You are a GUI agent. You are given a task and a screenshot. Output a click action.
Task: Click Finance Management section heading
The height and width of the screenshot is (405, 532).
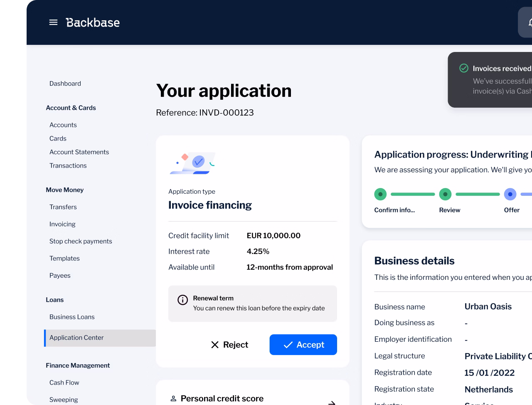[x=78, y=365]
